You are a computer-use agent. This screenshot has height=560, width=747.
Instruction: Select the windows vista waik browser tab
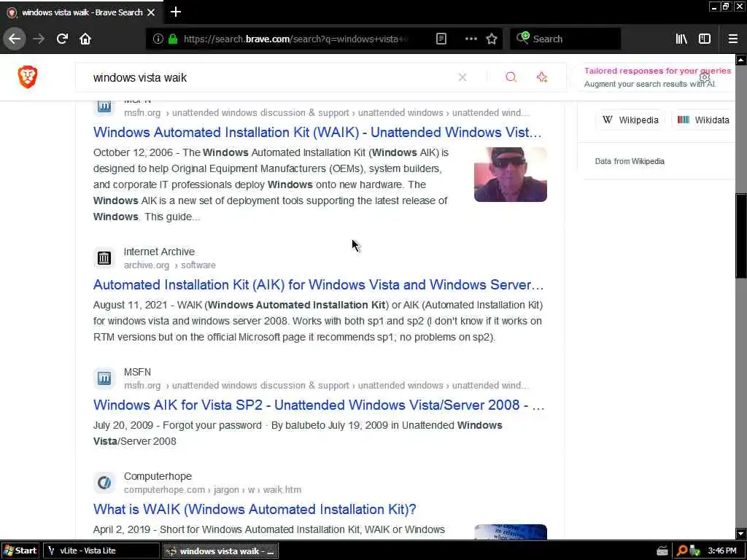pos(82,12)
